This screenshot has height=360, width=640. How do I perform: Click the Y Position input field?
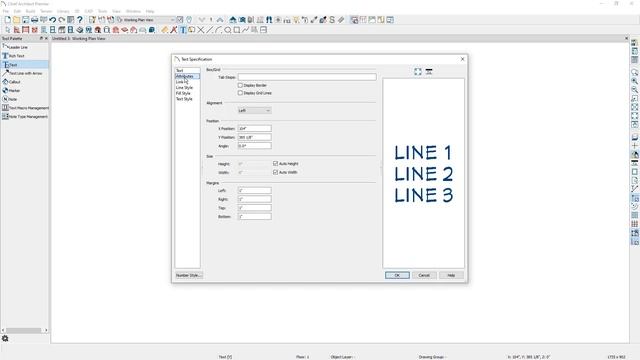[255, 137]
